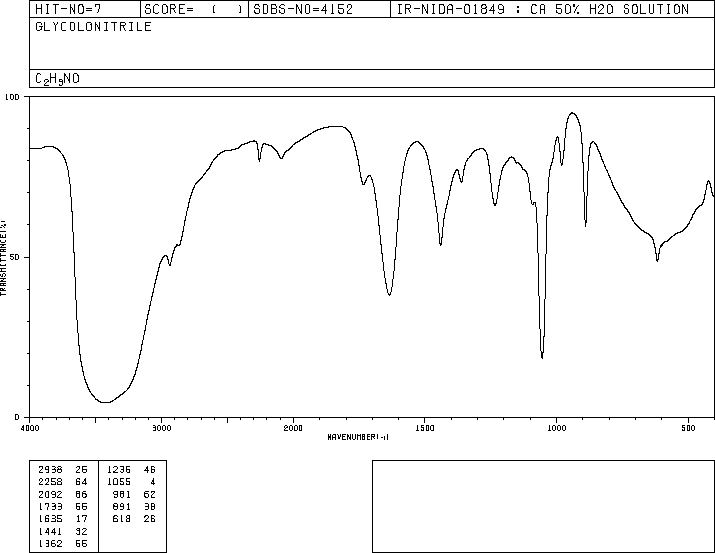This screenshot has width=715, height=553.
Task: Click the molecular formula 'C2H3NO'
Action: coord(57,79)
